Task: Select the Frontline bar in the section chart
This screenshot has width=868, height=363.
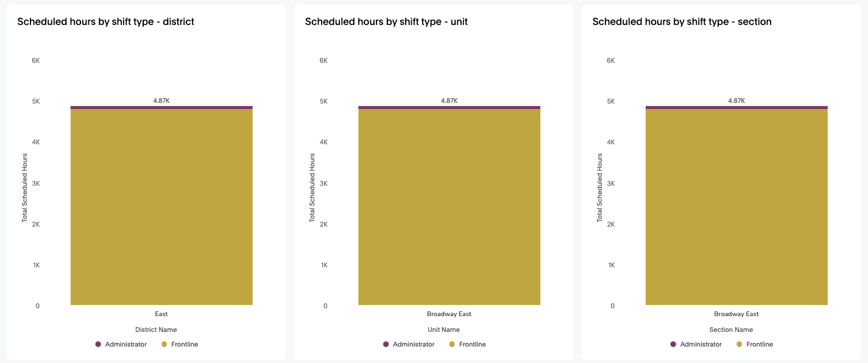Action: [736, 207]
